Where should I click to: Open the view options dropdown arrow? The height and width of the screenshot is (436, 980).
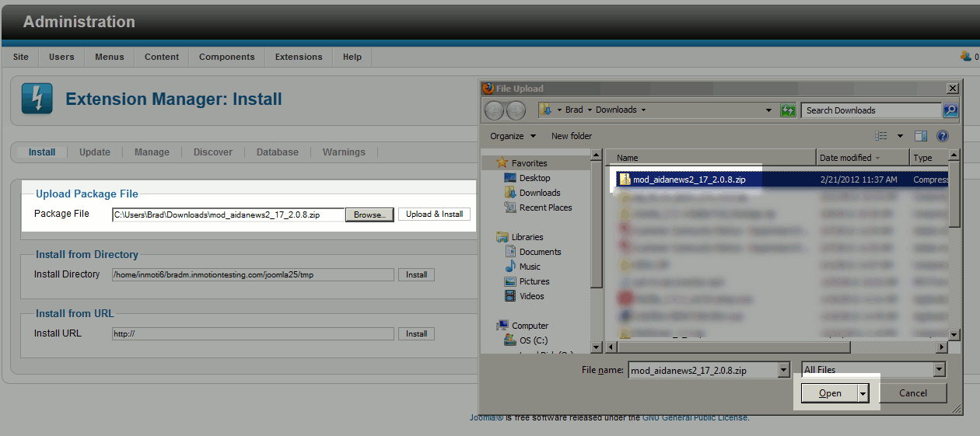[x=900, y=136]
